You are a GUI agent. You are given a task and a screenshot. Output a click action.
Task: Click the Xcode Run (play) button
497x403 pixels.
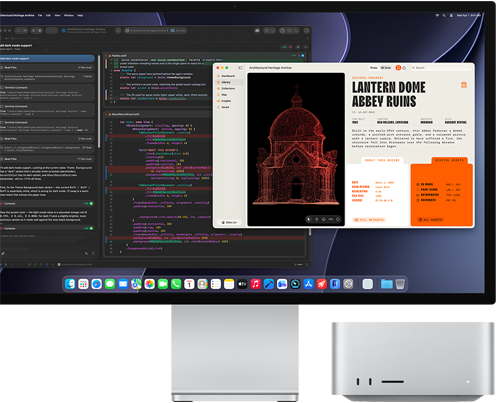click(33, 30)
